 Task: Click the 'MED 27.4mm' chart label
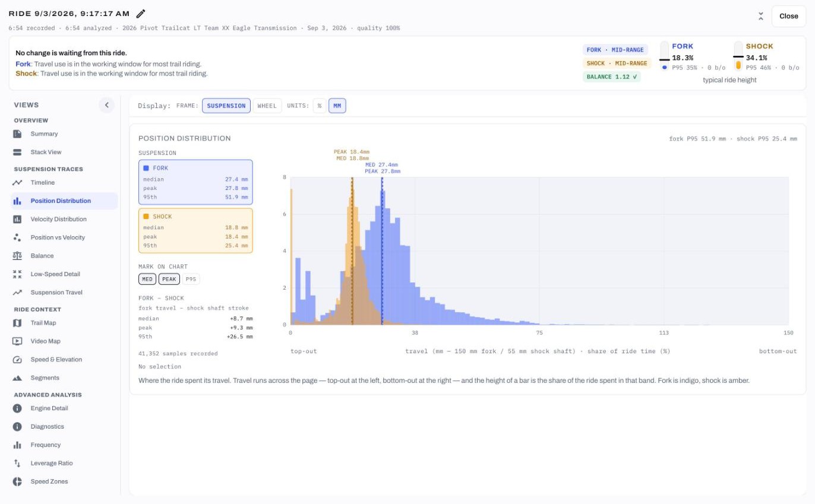click(x=382, y=165)
